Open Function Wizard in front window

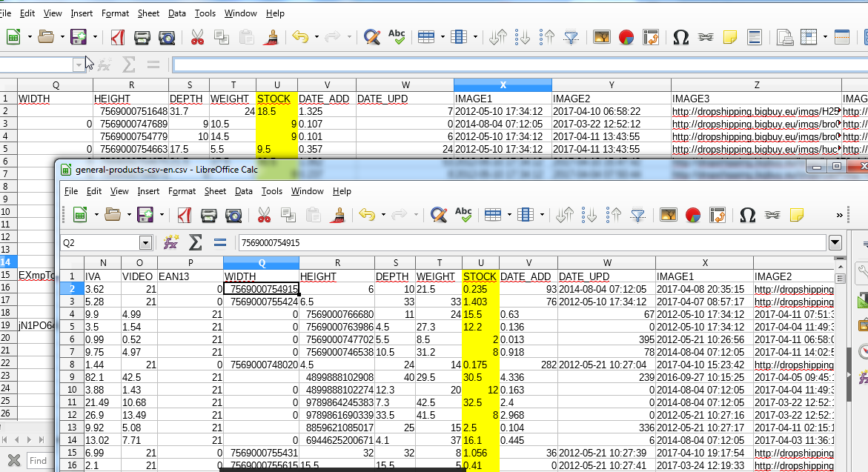tap(171, 242)
